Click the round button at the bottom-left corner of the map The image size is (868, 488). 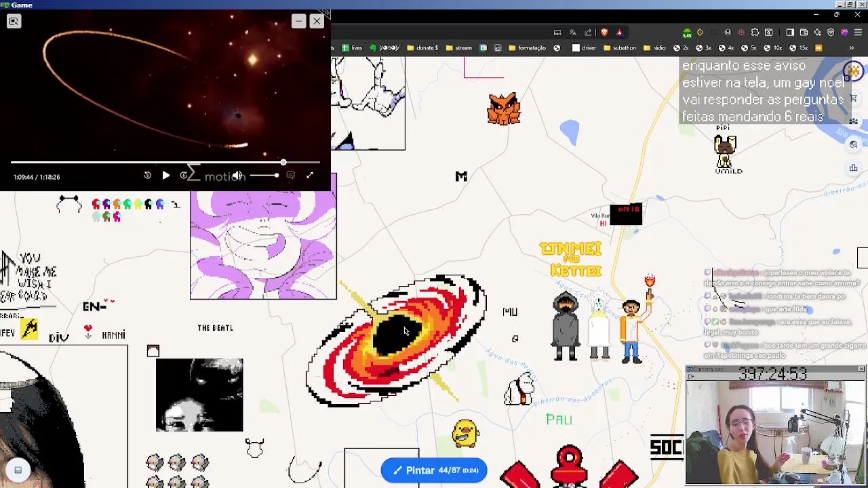tap(18, 470)
